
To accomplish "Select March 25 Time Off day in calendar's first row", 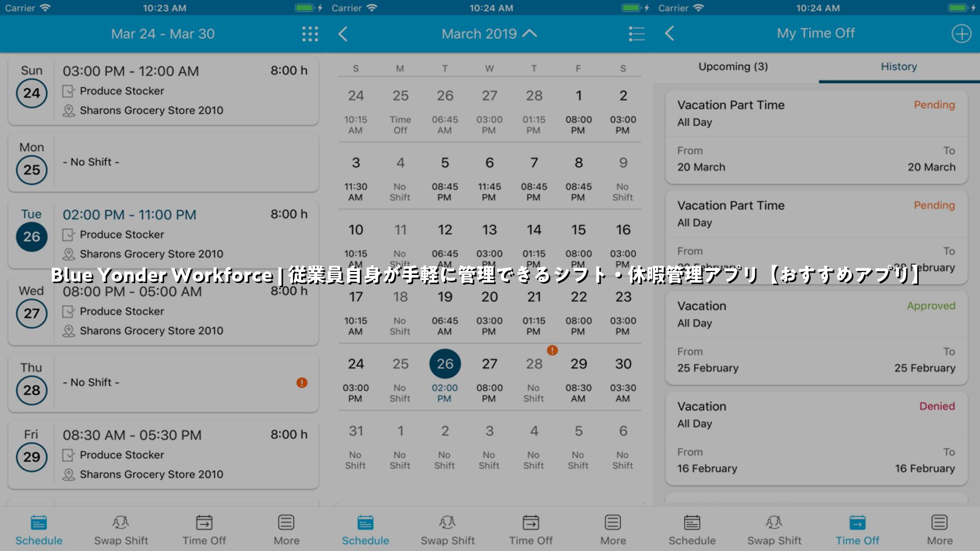I will (400, 111).
